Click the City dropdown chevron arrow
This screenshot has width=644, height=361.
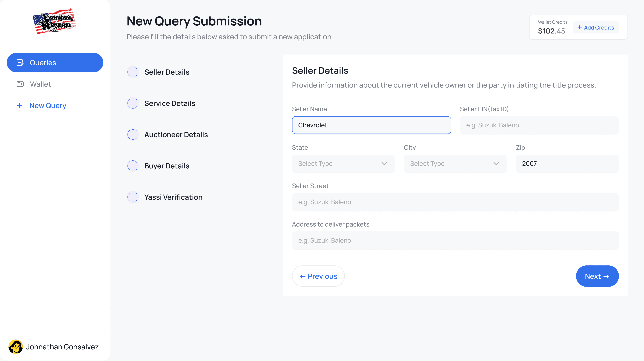[496, 164]
